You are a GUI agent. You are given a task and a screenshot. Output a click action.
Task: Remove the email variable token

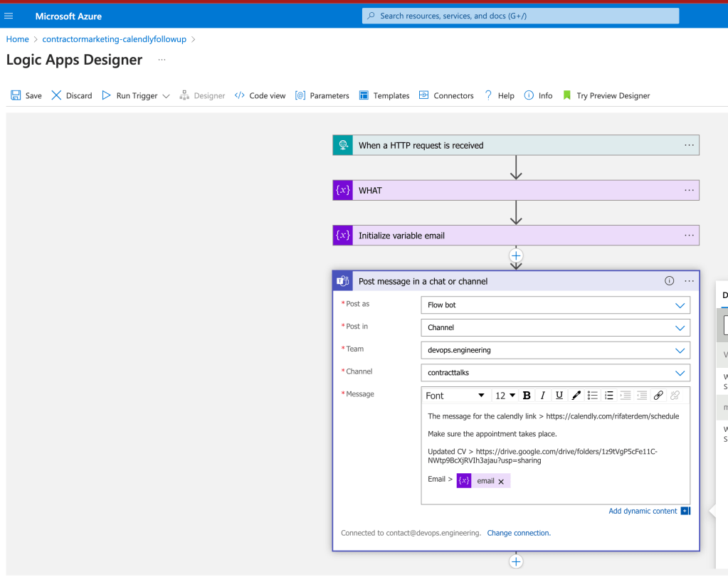coord(501,482)
